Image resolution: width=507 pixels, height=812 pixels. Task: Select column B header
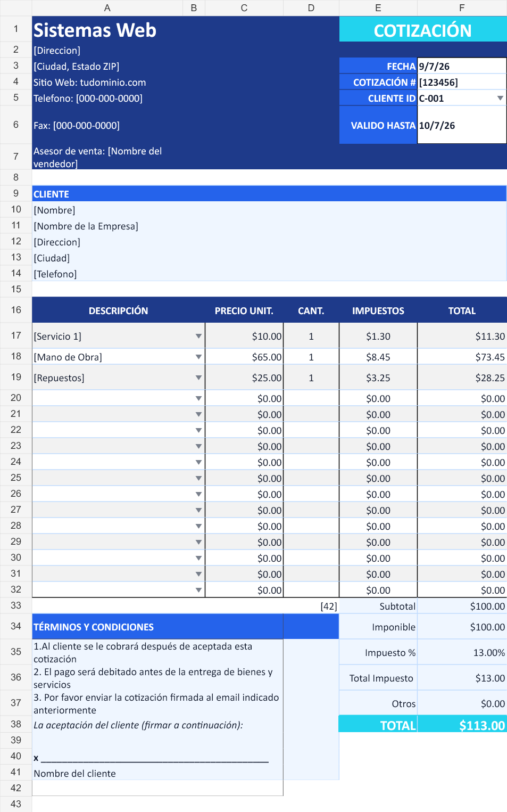tap(194, 7)
